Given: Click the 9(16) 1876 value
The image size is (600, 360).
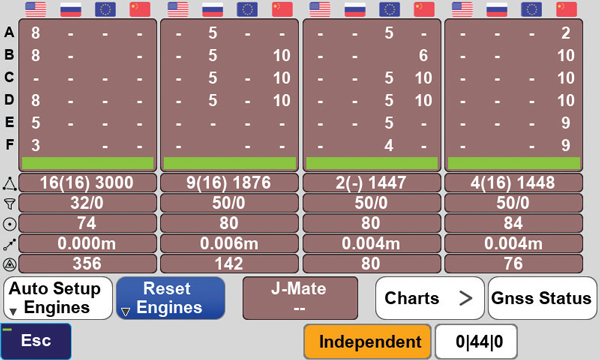Looking at the screenshot, I should (x=229, y=183).
